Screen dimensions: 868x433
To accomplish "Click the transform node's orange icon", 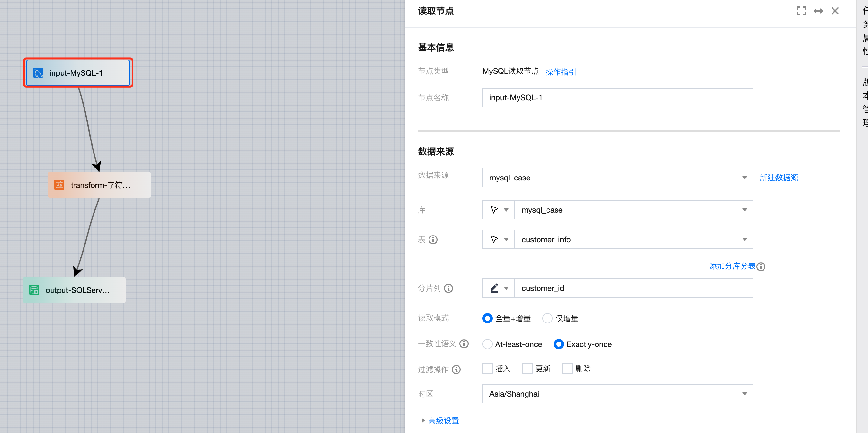I will [59, 185].
